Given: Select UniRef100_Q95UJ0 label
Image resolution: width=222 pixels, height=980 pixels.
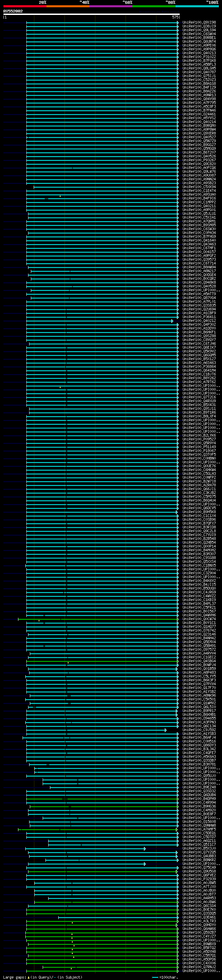Looking at the screenshot, I should pos(199,776).
